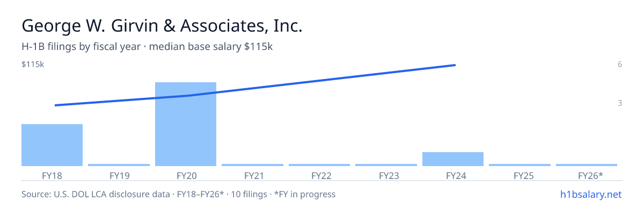Click the small FY26* bar
The height and width of the screenshot is (215, 644).
(x=587, y=165)
